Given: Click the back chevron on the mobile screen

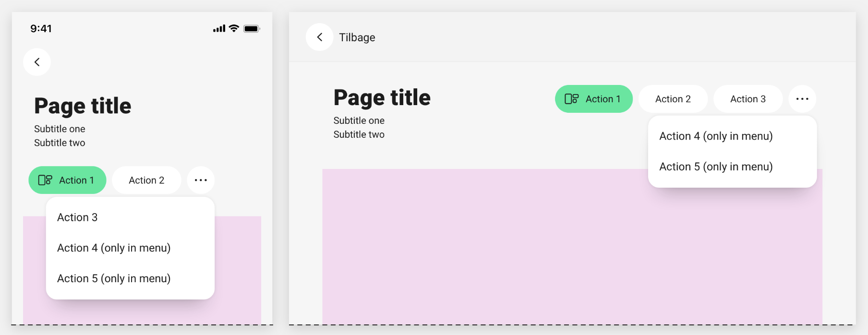Looking at the screenshot, I should click(x=37, y=62).
